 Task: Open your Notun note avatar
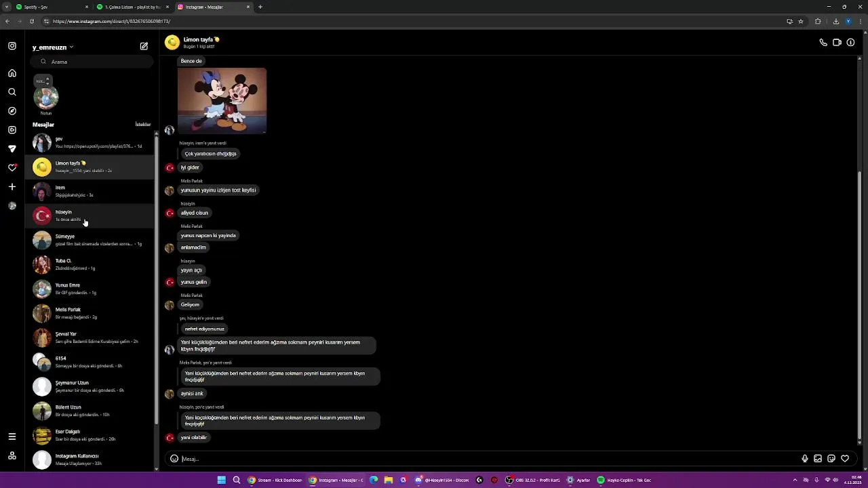pyautogui.click(x=46, y=98)
